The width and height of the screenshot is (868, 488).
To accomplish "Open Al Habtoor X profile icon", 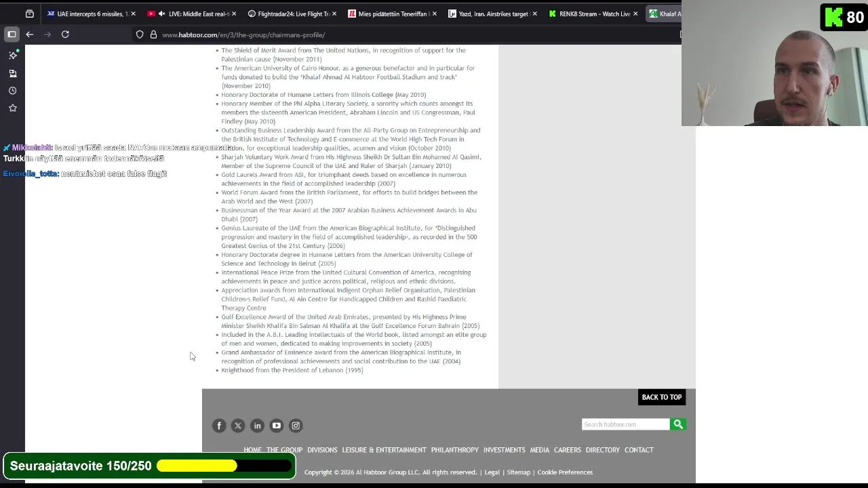I will click(x=238, y=426).
